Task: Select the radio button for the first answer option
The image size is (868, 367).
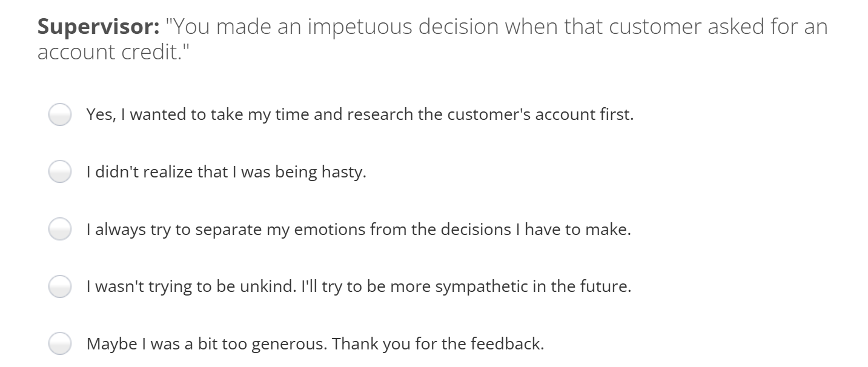Action: point(59,114)
